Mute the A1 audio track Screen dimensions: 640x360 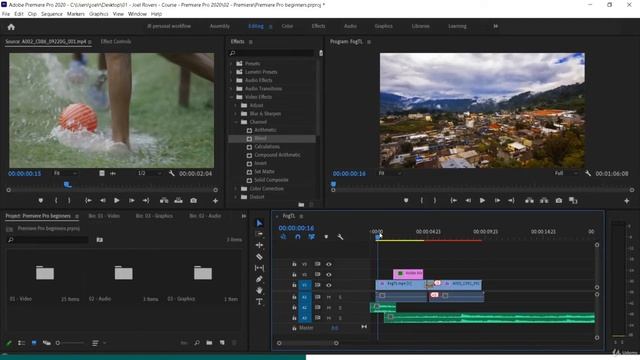point(329,297)
